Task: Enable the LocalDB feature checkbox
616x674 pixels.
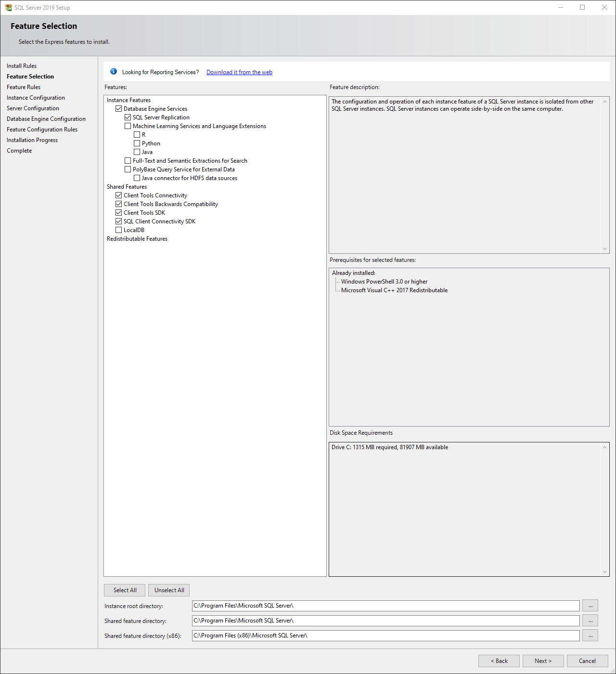Action: [118, 230]
